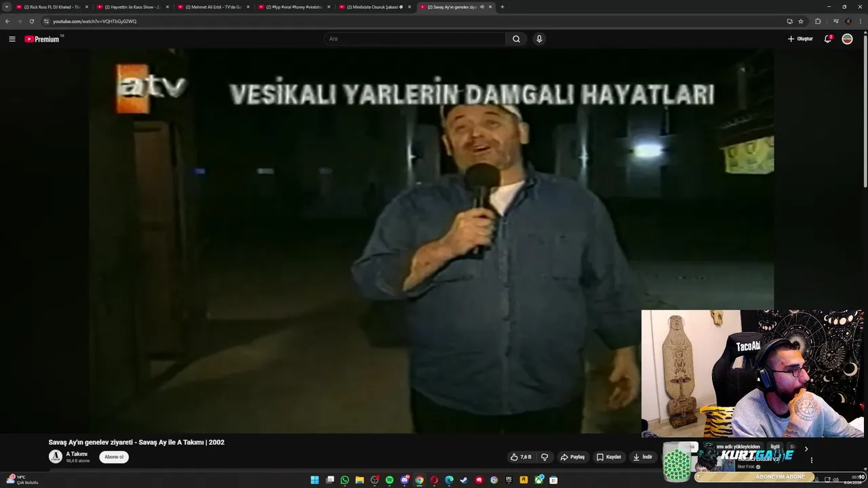
Task: Open options for the suggested video
Action: click(x=811, y=460)
